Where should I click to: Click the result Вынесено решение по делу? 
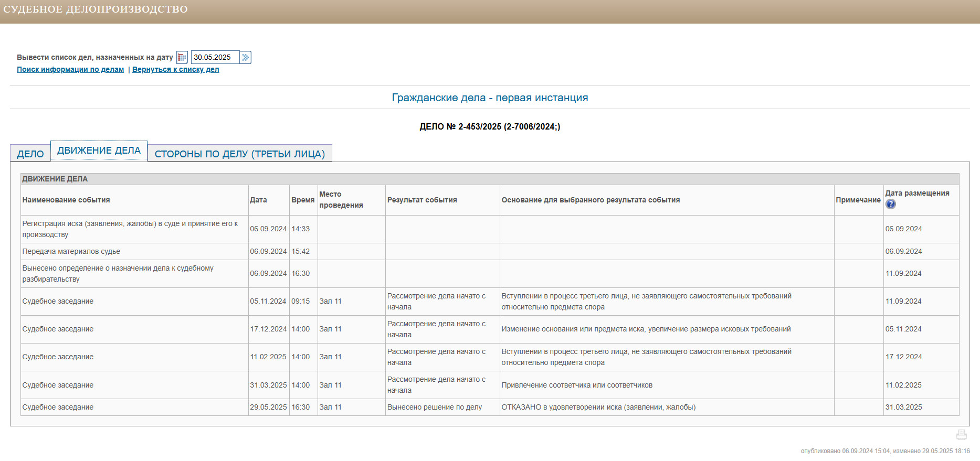pos(435,407)
